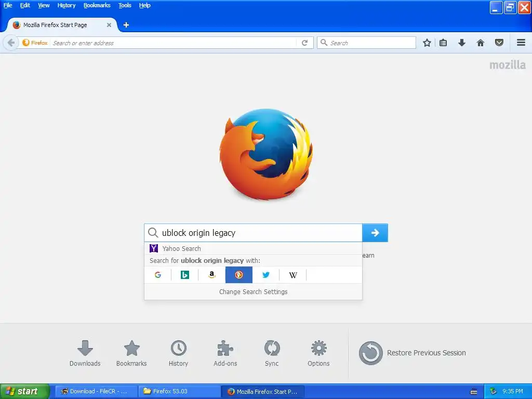Click the ublock origin legacy search field
The width and height of the screenshot is (532, 399).
[253, 233]
